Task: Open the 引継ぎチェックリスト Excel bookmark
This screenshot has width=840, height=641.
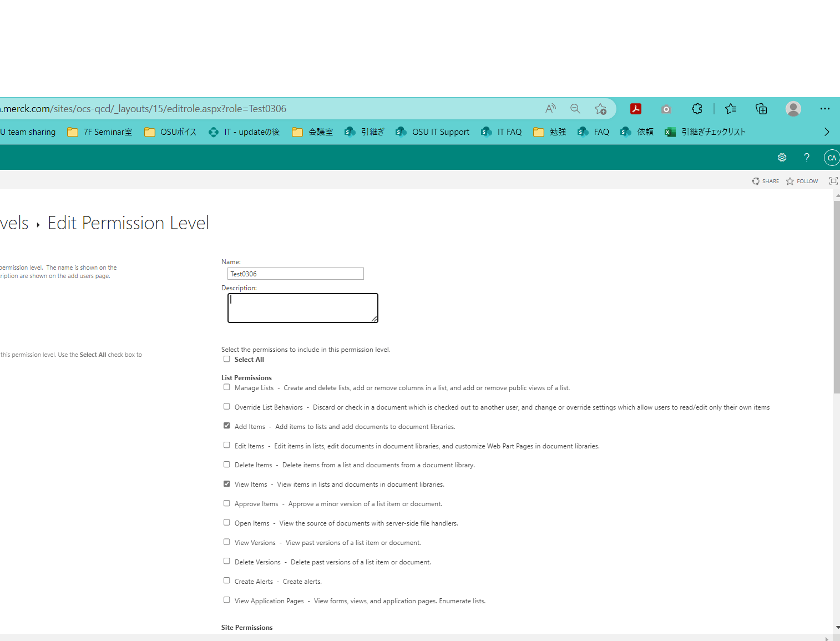Action: 705,132
